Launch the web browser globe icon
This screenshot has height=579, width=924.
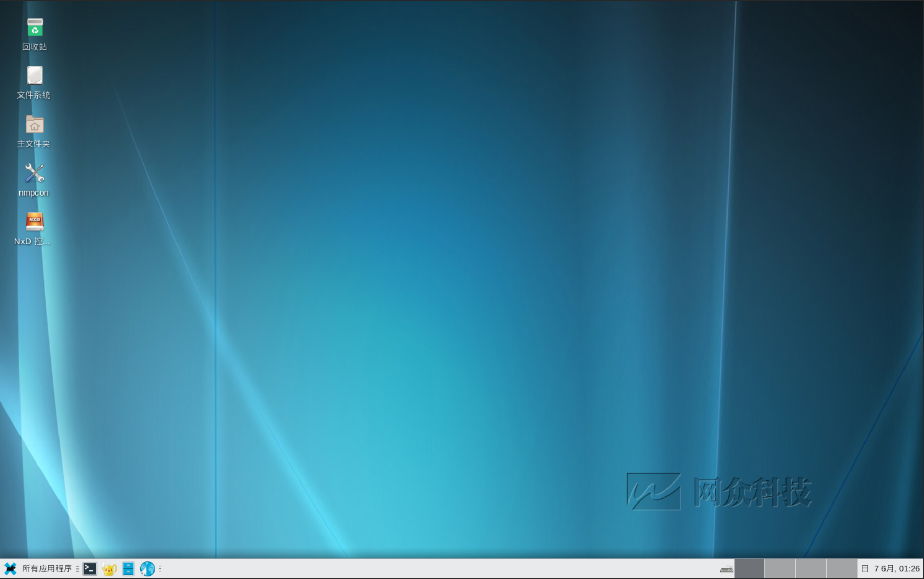click(147, 569)
